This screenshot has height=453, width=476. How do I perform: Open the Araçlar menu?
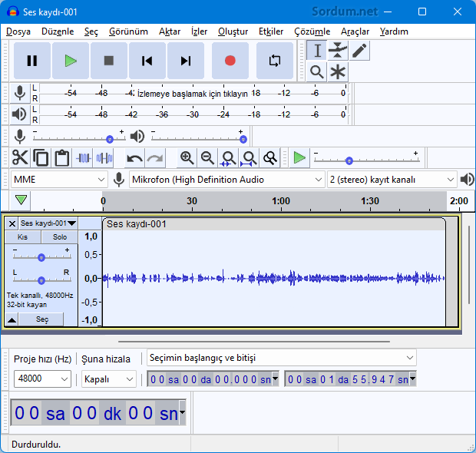355,31
